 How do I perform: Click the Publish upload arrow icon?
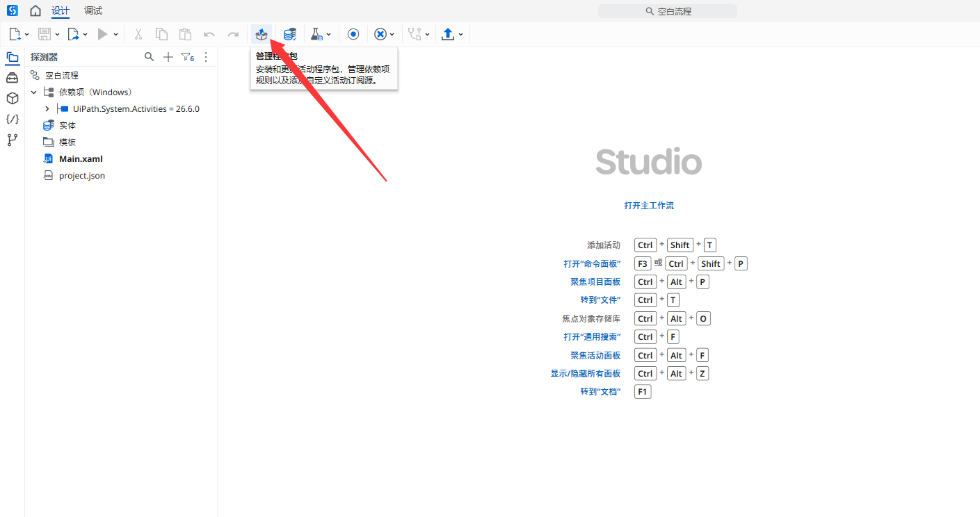[448, 34]
